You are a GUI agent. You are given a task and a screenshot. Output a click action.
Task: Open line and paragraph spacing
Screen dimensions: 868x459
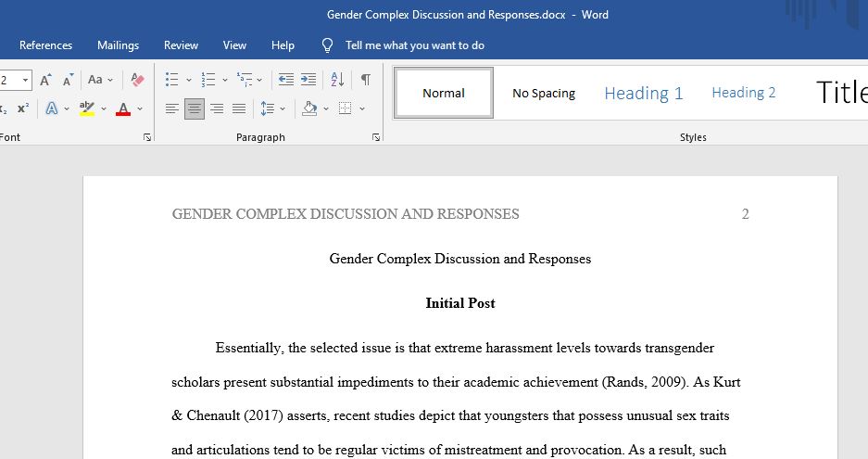[268, 108]
